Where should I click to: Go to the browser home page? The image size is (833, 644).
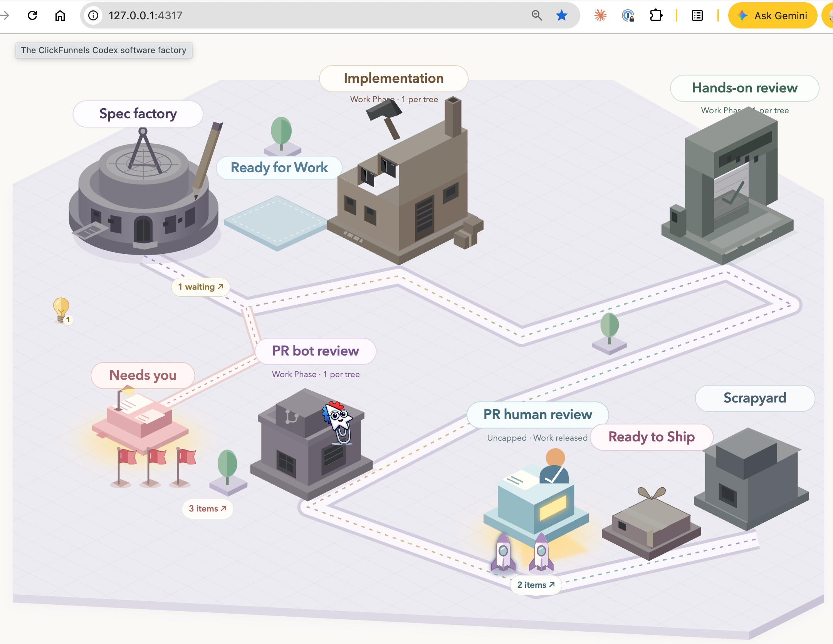(x=60, y=15)
